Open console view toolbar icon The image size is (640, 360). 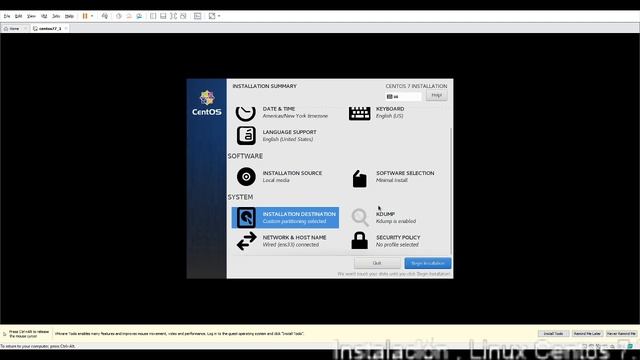coord(198,16)
